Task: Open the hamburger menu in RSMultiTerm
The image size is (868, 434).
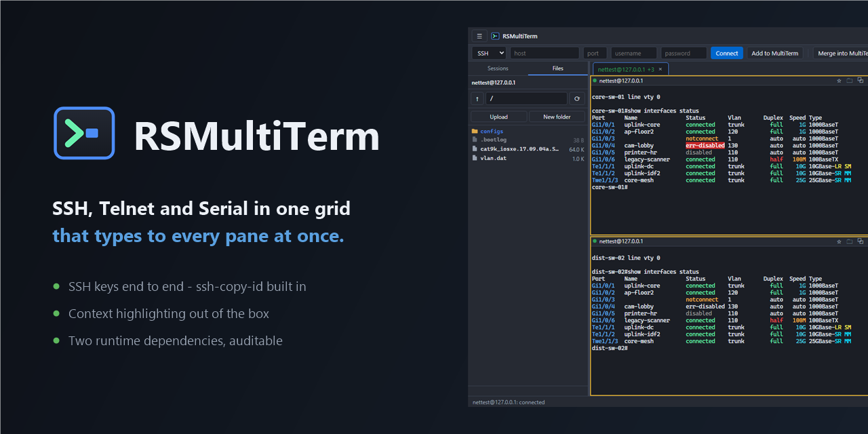Action: pyautogui.click(x=479, y=36)
